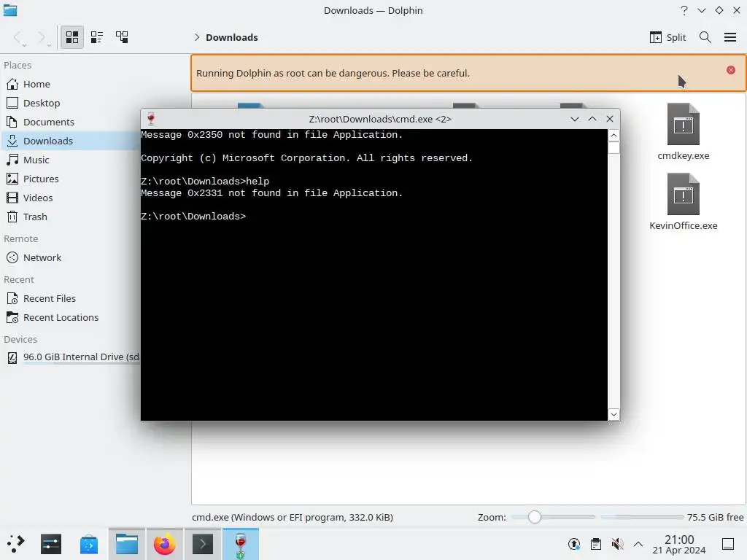
Task: Enable Split view in Dolphin
Action: pyautogui.click(x=667, y=37)
